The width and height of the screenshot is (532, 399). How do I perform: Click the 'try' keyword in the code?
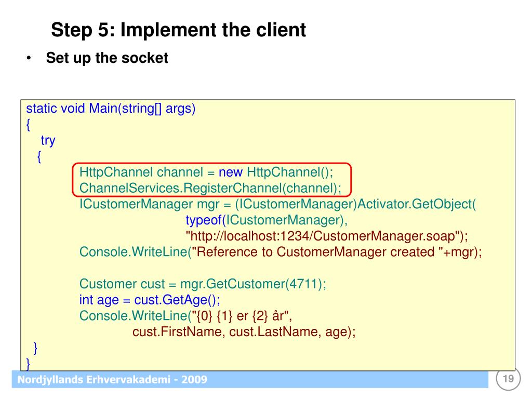(x=48, y=140)
